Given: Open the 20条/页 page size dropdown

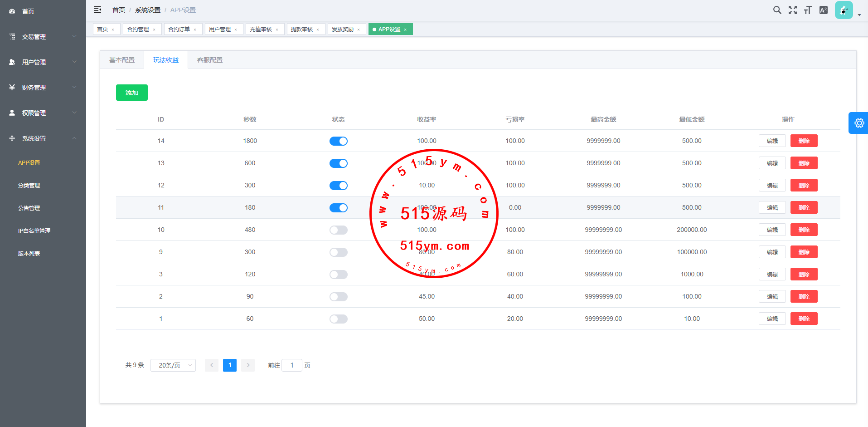Looking at the screenshot, I should click(x=173, y=365).
